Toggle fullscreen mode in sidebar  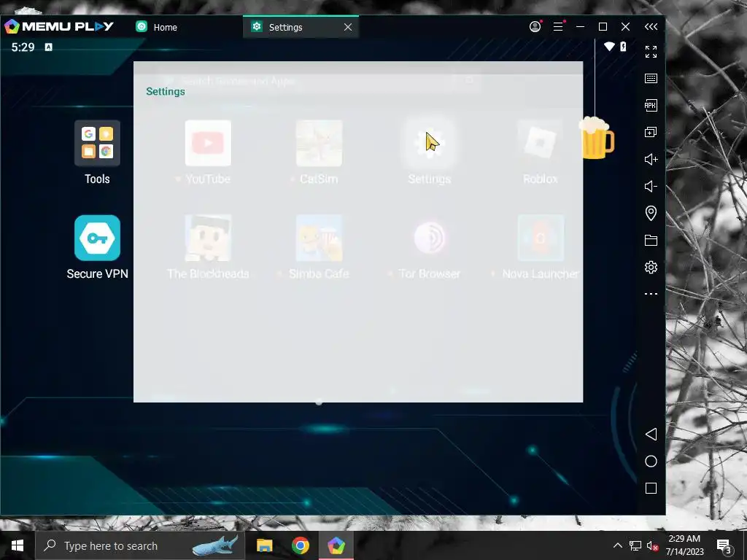651,52
